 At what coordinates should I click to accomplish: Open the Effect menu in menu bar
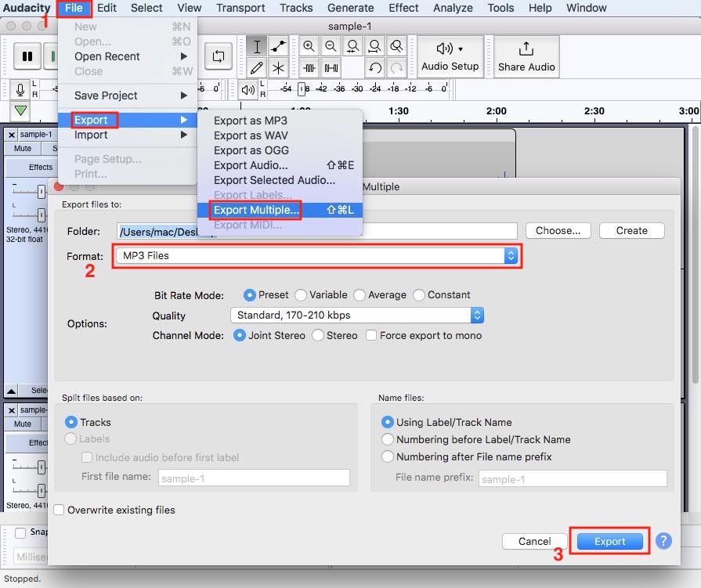pos(403,8)
